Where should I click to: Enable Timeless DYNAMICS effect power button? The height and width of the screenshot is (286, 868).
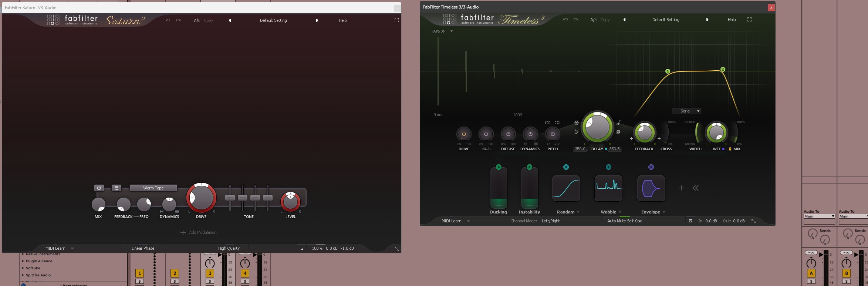point(530,134)
